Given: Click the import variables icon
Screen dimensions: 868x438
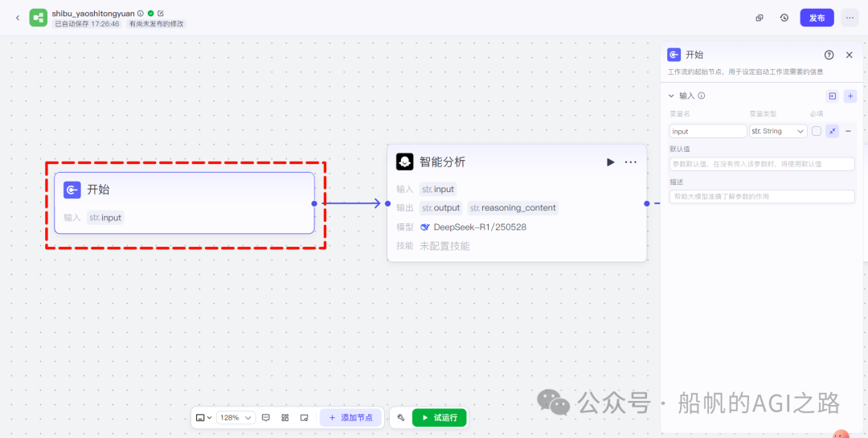Looking at the screenshot, I should (x=833, y=96).
